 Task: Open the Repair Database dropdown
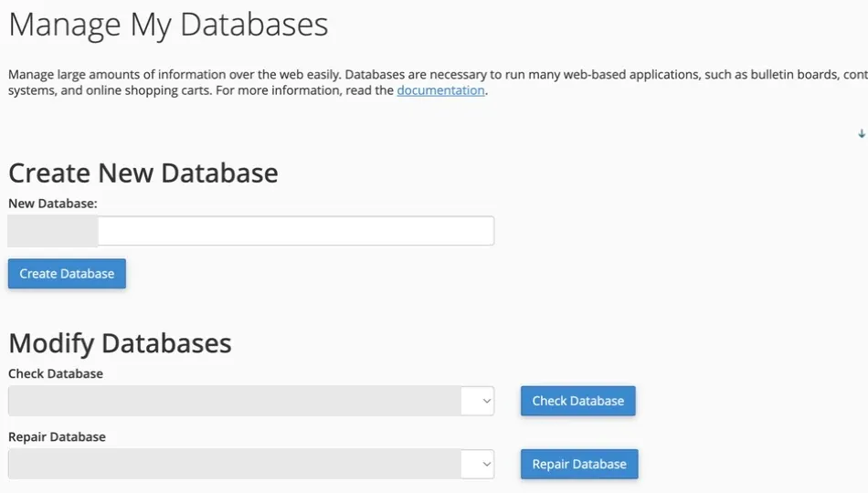[x=251, y=464]
